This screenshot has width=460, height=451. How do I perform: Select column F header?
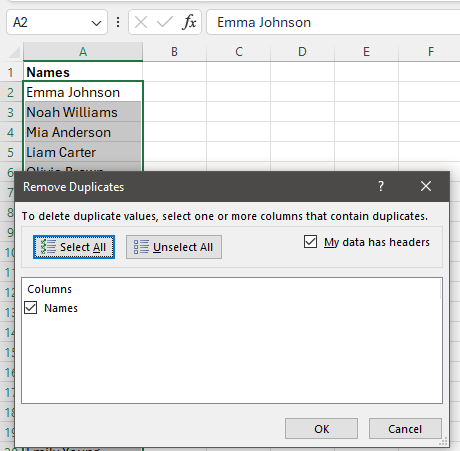tap(430, 52)
